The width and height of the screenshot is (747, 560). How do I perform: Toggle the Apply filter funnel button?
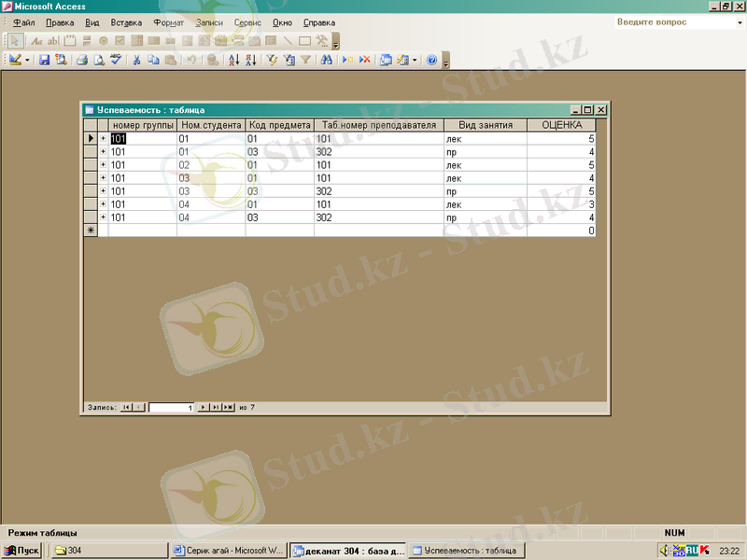pos(305,60)
